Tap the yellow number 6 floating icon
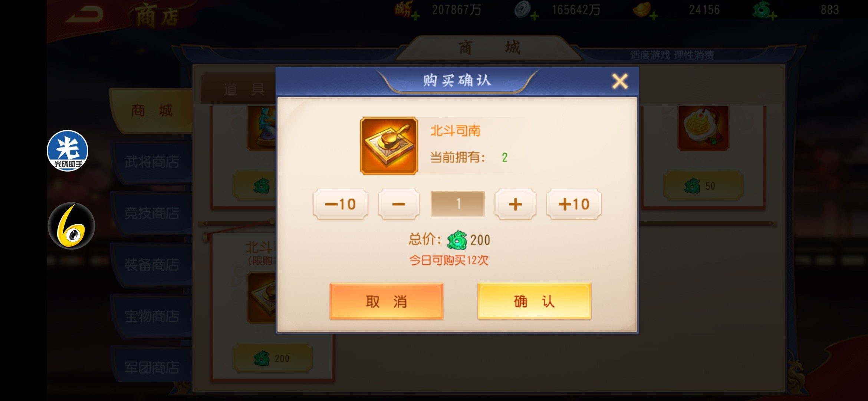The width and height of the screenshot is (868, 401). [72, 226]
